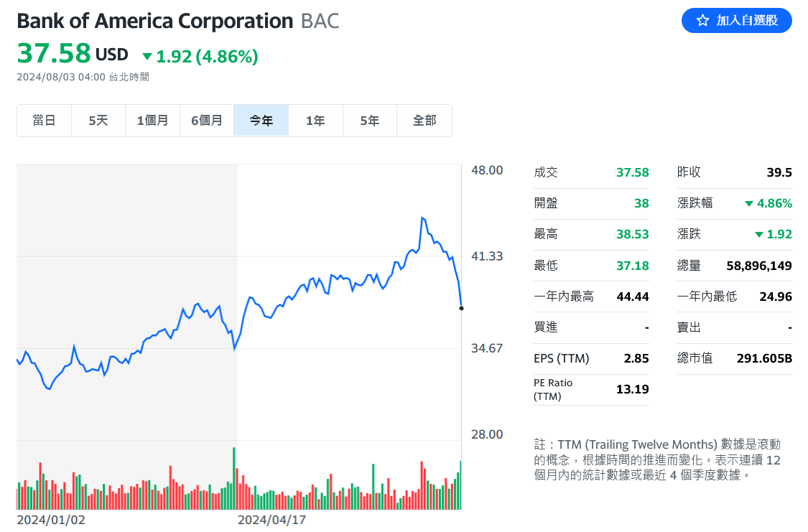Select the 1個月 range tab
This screenshot has width=808, height=532.
pos(152,121)
